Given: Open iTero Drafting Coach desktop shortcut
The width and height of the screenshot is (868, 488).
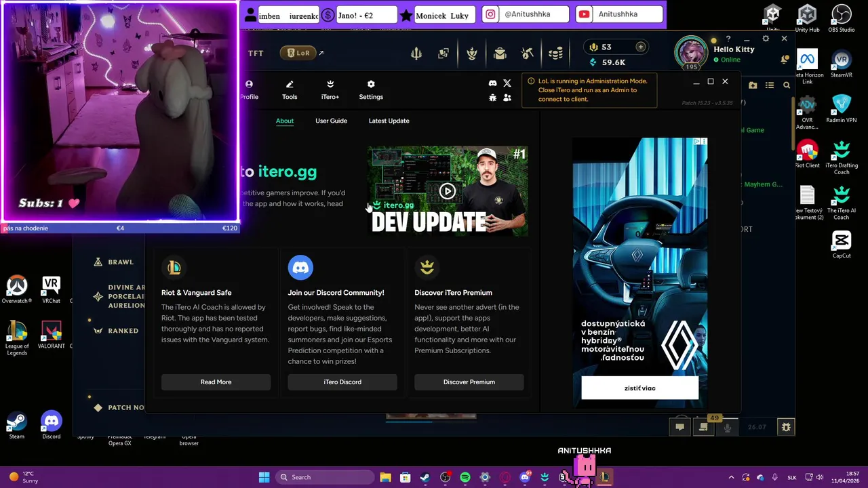Looking at the screenshot, I should pyautogui.click(x=842, y=157).
